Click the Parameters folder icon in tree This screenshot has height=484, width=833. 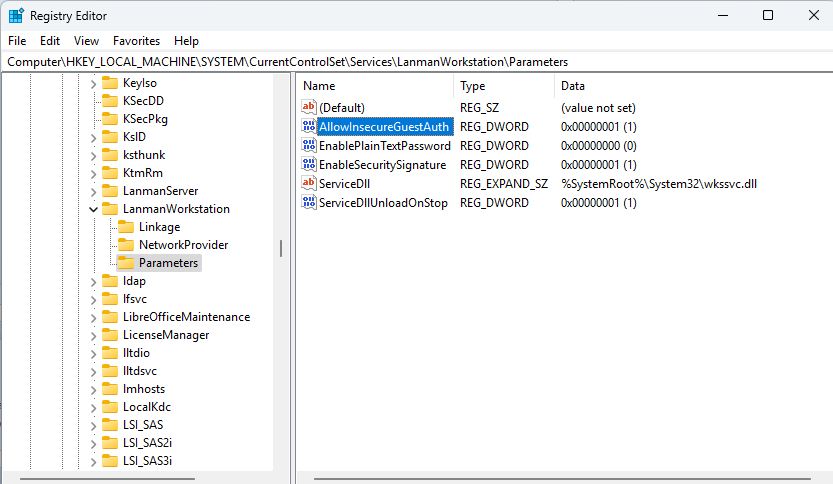[x=125, y=263]
